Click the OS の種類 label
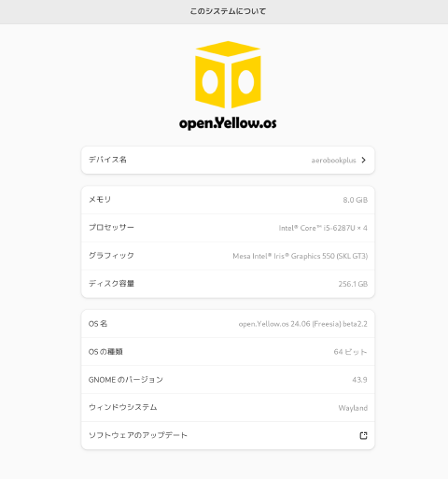448x479 pixels. pos(105,352)
